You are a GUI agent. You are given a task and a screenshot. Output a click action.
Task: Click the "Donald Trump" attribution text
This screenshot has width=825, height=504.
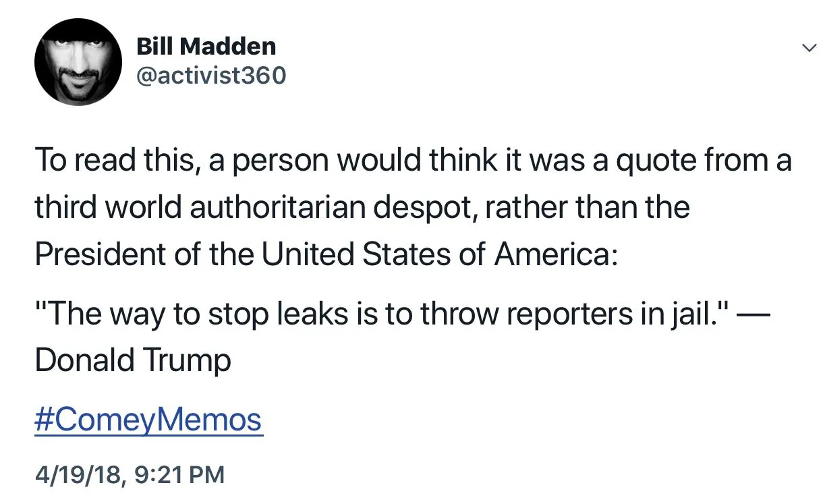tap(132, 360)
